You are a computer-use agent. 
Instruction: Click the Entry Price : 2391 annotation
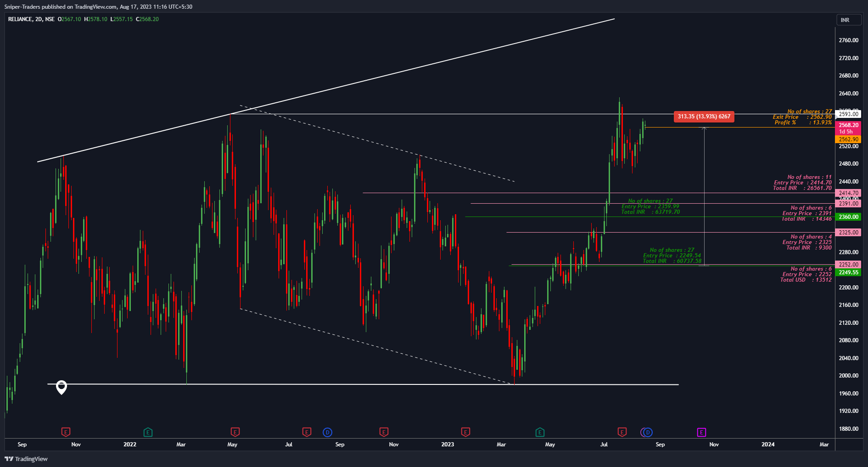(807, 213)
